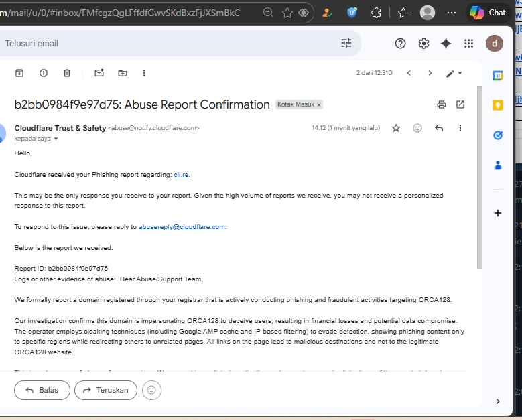Open Gmail settings gear
The width and height of the screenshot is (522, 420).
423,44
